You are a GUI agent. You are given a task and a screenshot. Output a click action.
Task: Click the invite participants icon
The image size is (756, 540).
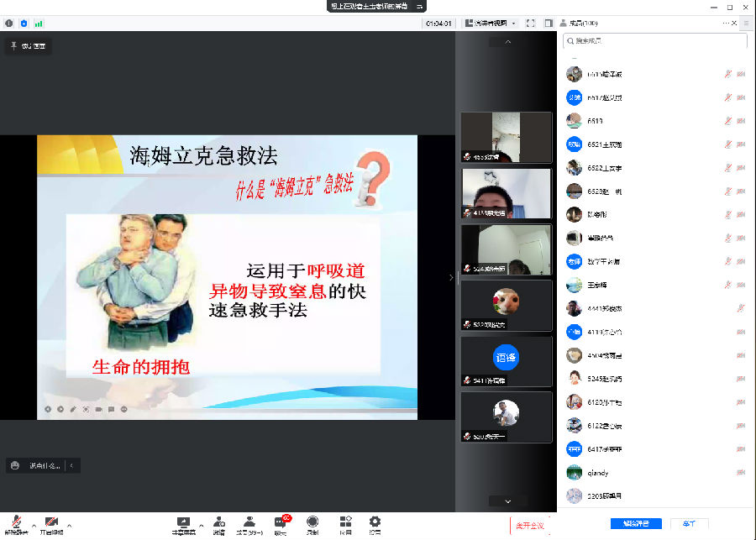218,525
